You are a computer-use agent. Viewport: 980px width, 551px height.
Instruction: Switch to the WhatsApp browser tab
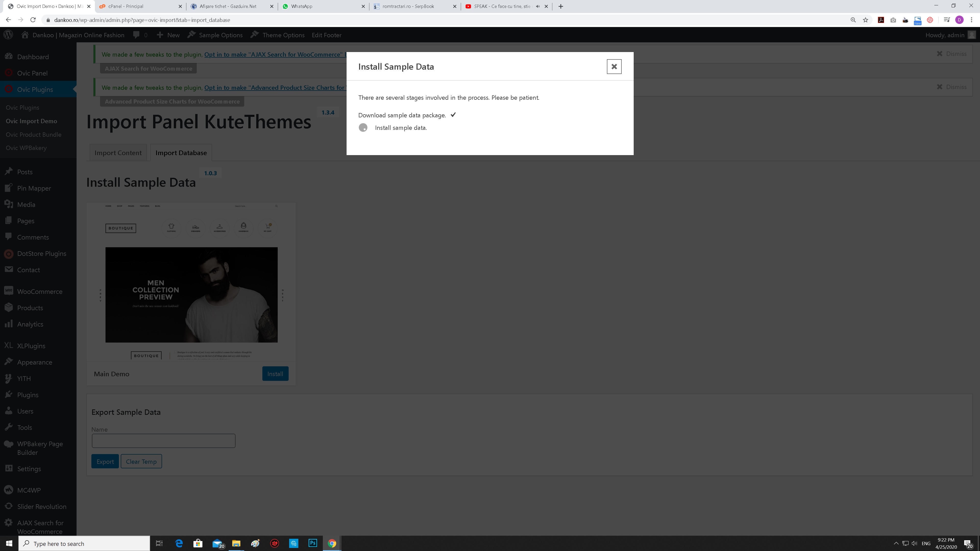[323, 6]
